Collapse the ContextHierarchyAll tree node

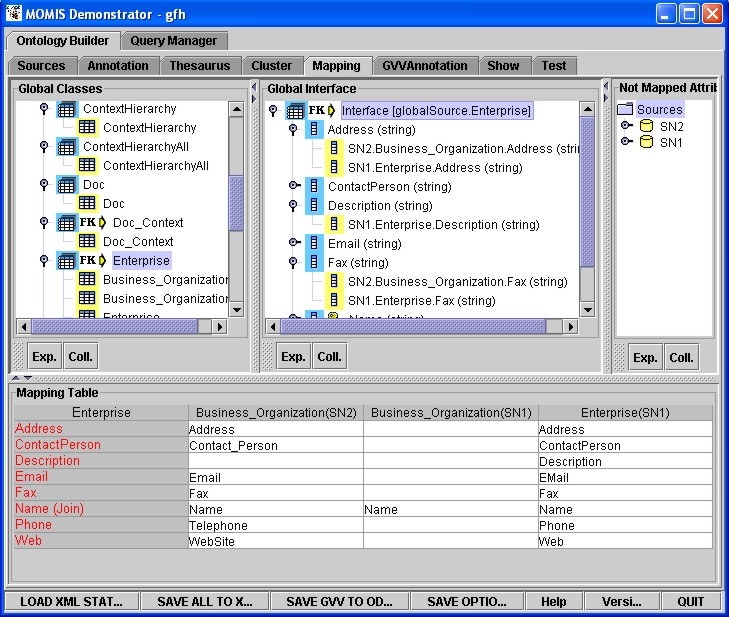[x=44, y=146]
